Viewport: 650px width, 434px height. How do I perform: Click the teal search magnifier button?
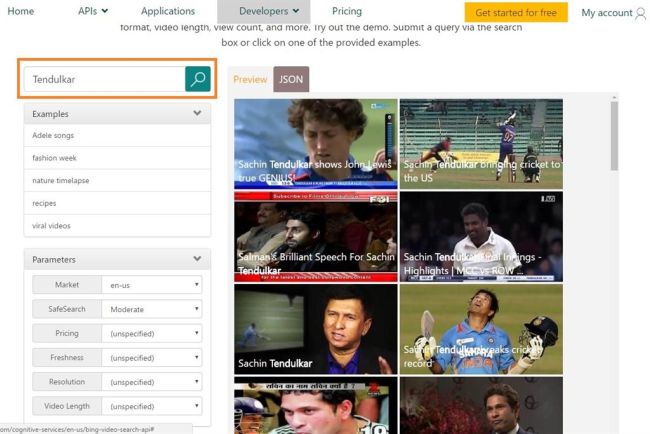pyautogui.click(x=198, y=79)
